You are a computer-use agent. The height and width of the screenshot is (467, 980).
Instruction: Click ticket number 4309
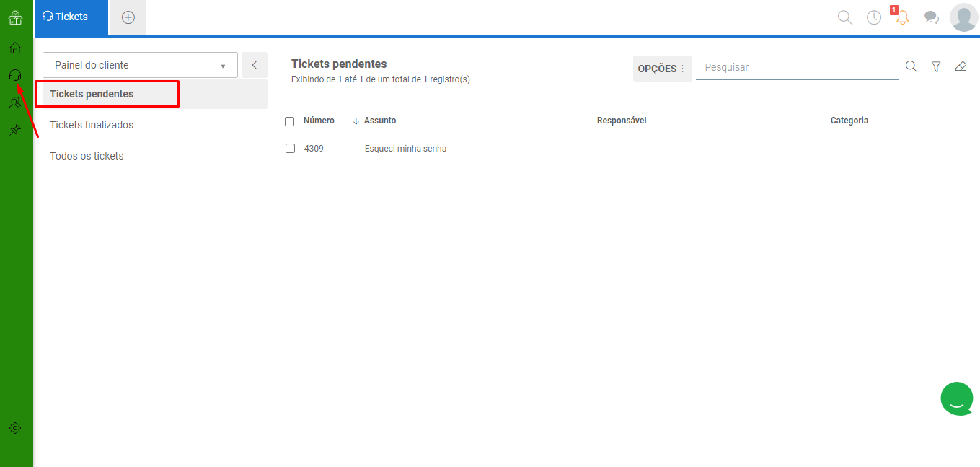click(314, 149)
